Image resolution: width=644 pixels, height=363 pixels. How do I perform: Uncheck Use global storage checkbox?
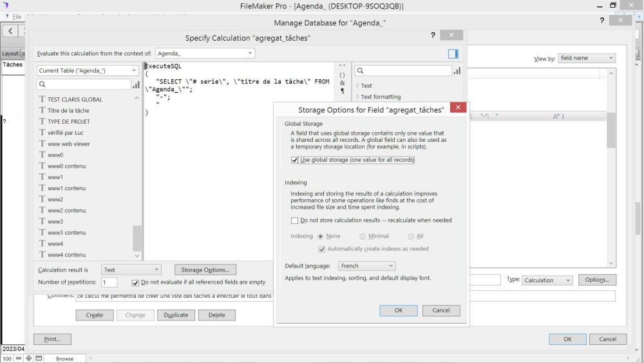[x=295, y=160]
